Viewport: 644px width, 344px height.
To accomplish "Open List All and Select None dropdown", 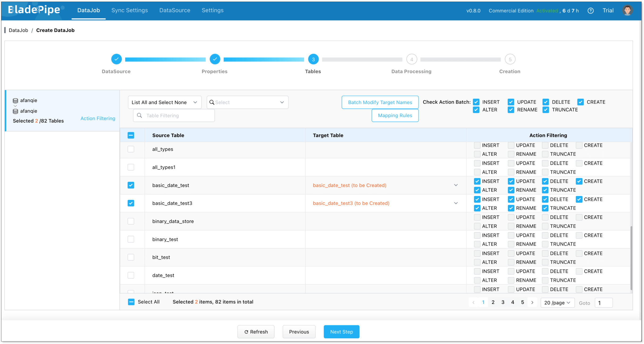I will tap(165, 102).
